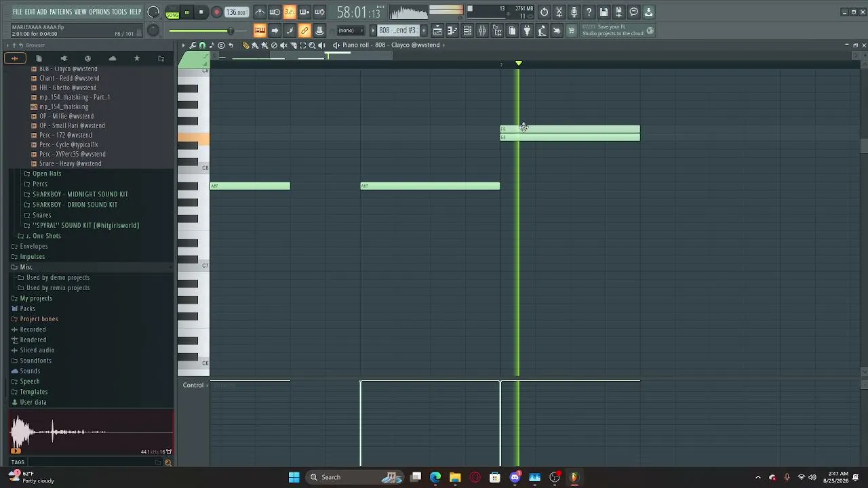Open the ADD menu

click(x=42, y=12)
